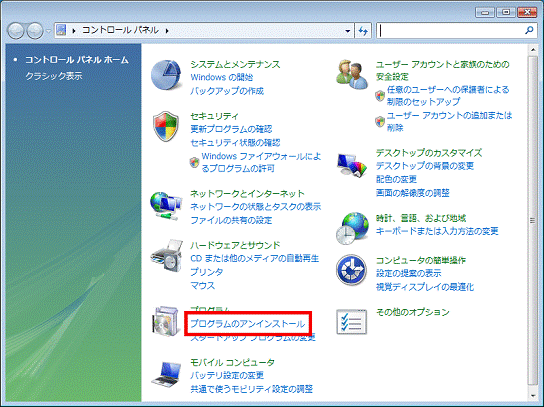Open the Network and Internet globe icon
The image size is (544, 407).
tap(166, 205)
